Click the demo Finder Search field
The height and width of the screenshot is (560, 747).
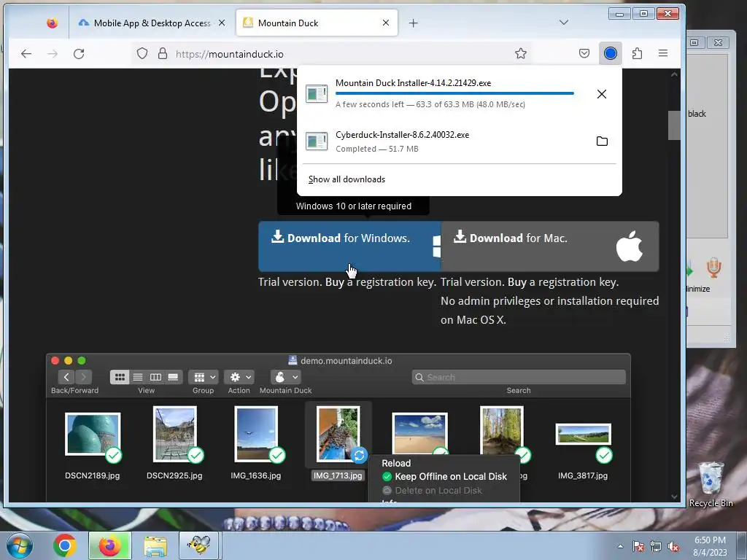click(519, 377)
